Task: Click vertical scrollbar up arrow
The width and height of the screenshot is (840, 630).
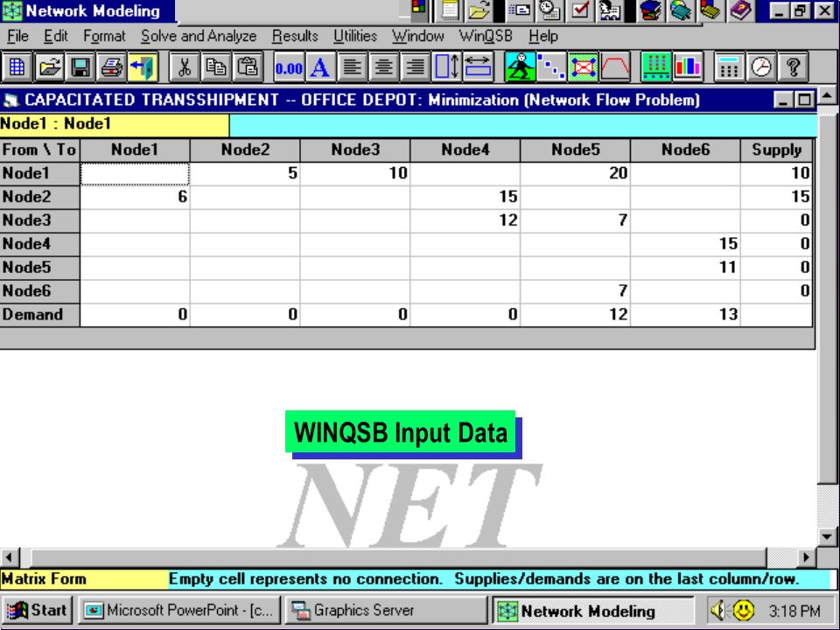Action: [x=828, y=96]
